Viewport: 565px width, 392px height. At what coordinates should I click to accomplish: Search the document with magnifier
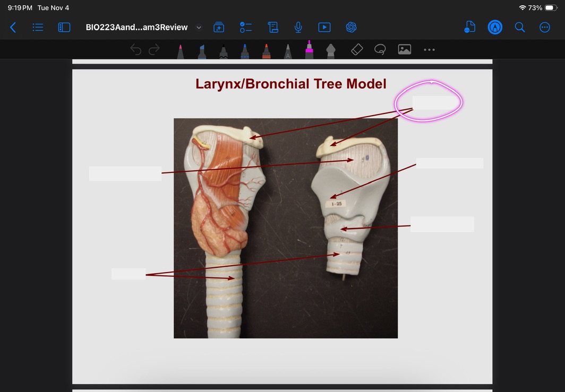click(520, 27)
